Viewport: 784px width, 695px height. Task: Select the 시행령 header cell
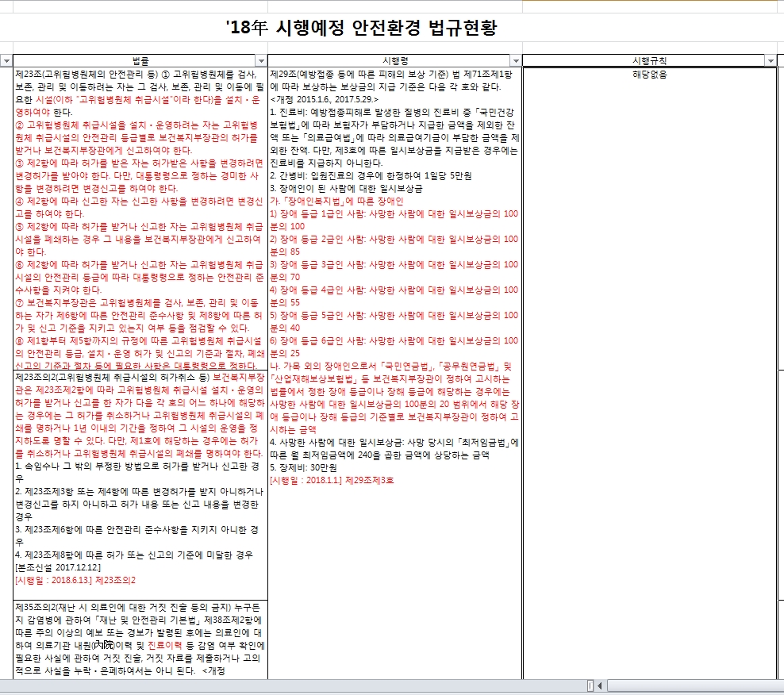tap(394, 61)
